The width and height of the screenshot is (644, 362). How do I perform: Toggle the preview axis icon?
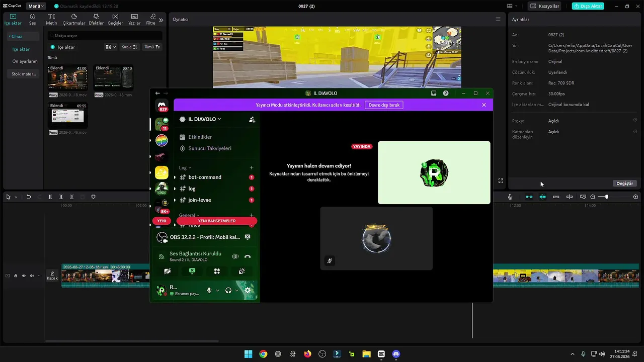(570, 197)
